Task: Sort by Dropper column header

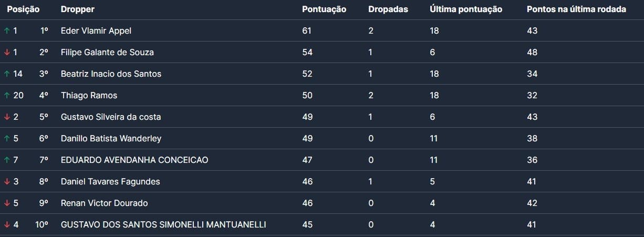Action: (78, 9)
